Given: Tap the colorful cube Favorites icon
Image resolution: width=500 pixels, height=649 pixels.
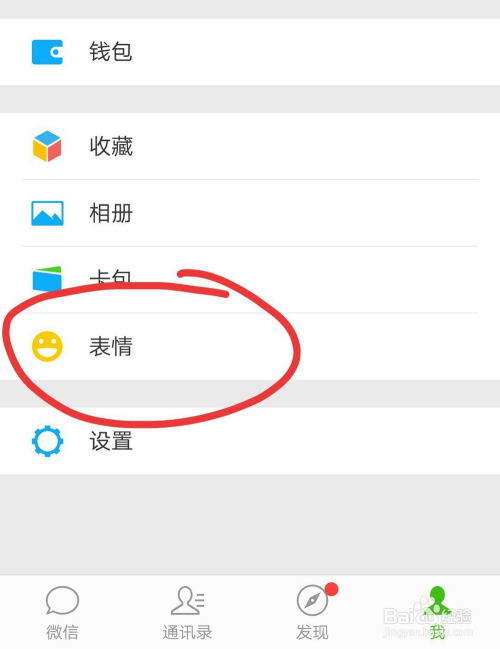Looking at the screenshot, I should [x=47, y=146].
